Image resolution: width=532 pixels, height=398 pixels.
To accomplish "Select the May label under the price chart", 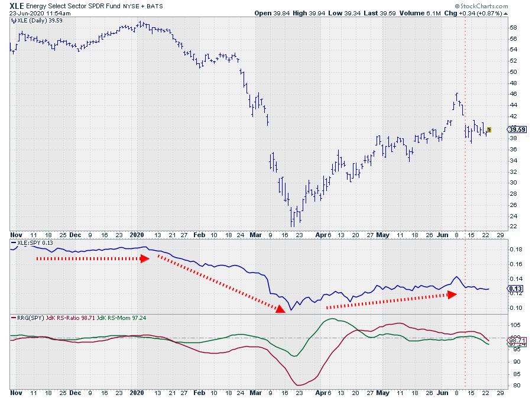I will point(382,235).
